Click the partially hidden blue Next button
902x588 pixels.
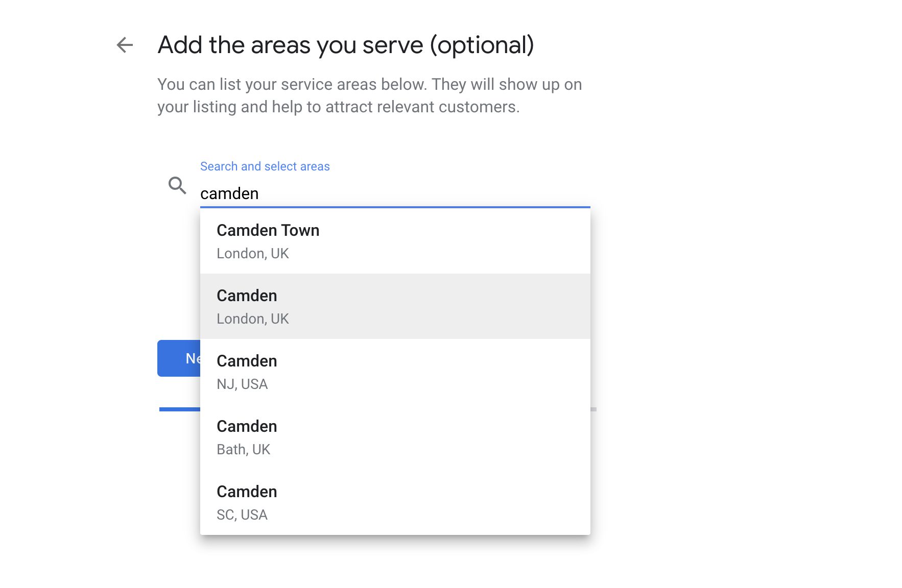point(179,358)
